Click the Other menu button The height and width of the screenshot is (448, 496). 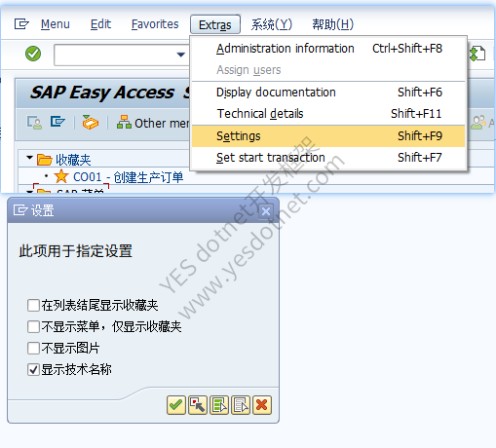click(x=153, y=123)
